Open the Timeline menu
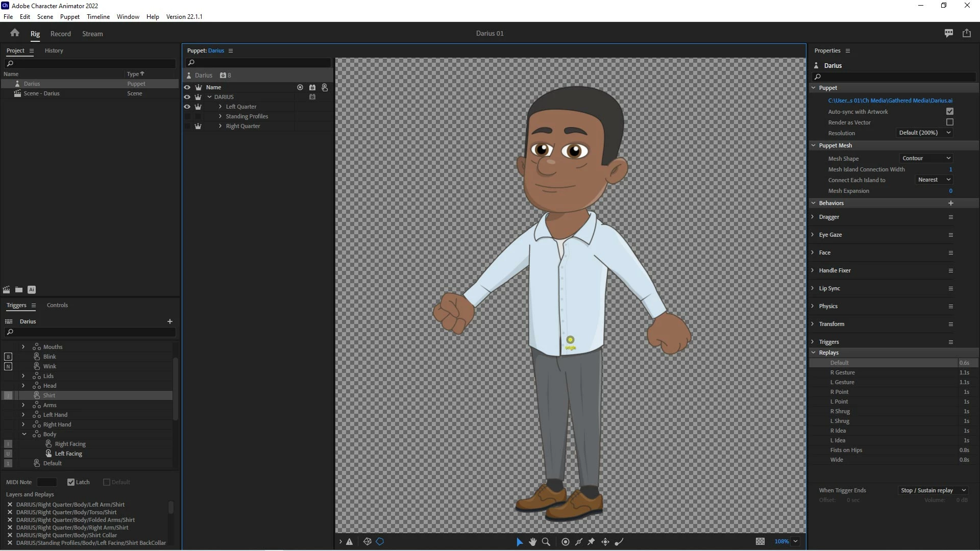This screenshot has height=551, width=980. click(98, 16)
